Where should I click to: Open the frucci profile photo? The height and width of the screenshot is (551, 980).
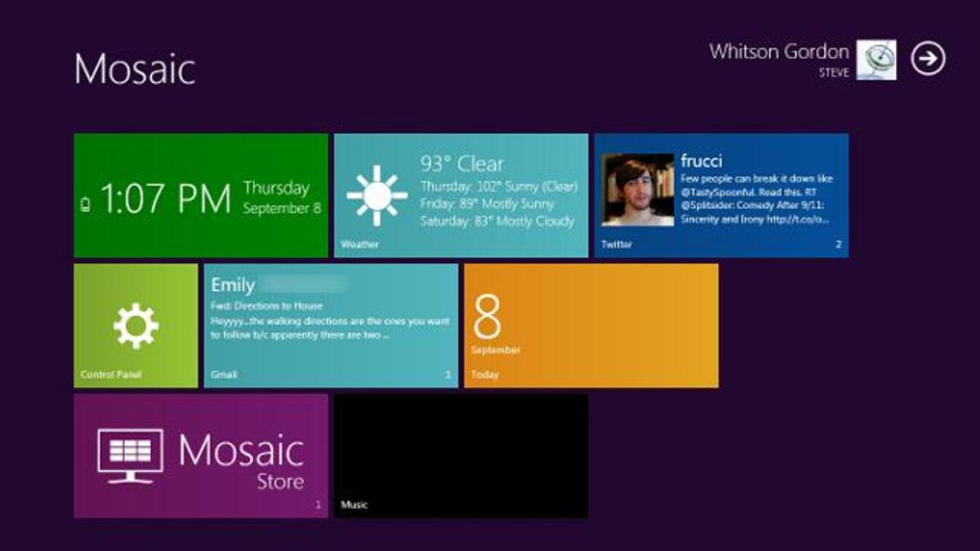(638, 189)
